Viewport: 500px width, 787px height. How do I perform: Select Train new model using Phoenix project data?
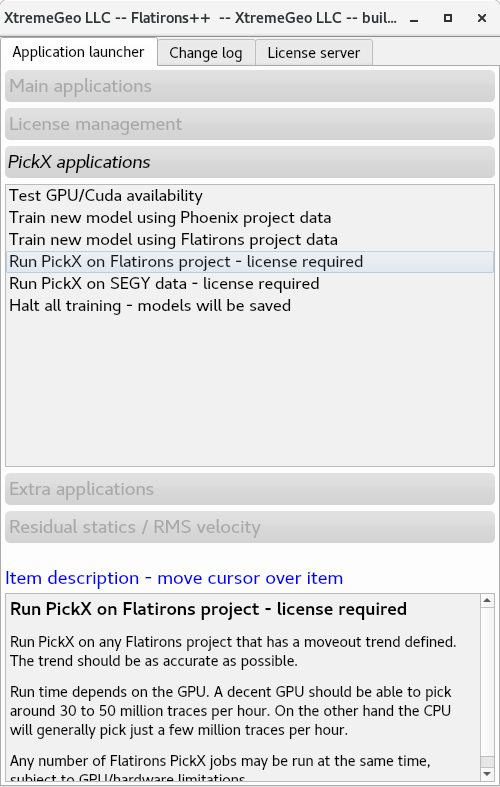[250, 217]
